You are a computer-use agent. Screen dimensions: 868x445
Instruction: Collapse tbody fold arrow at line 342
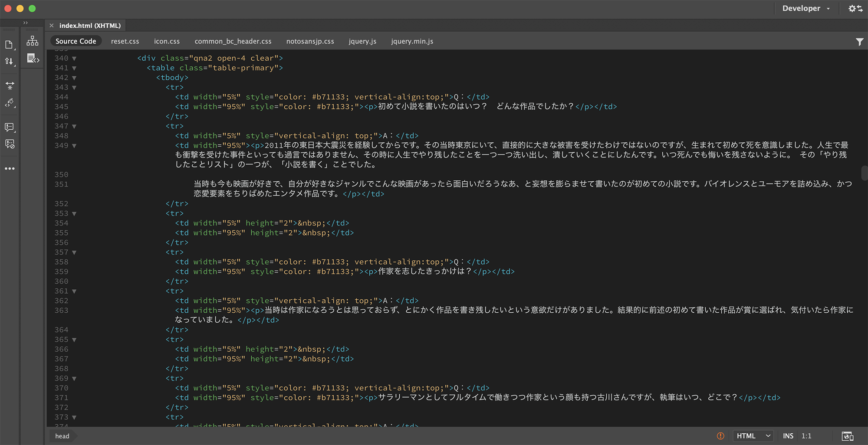(74, 78)
